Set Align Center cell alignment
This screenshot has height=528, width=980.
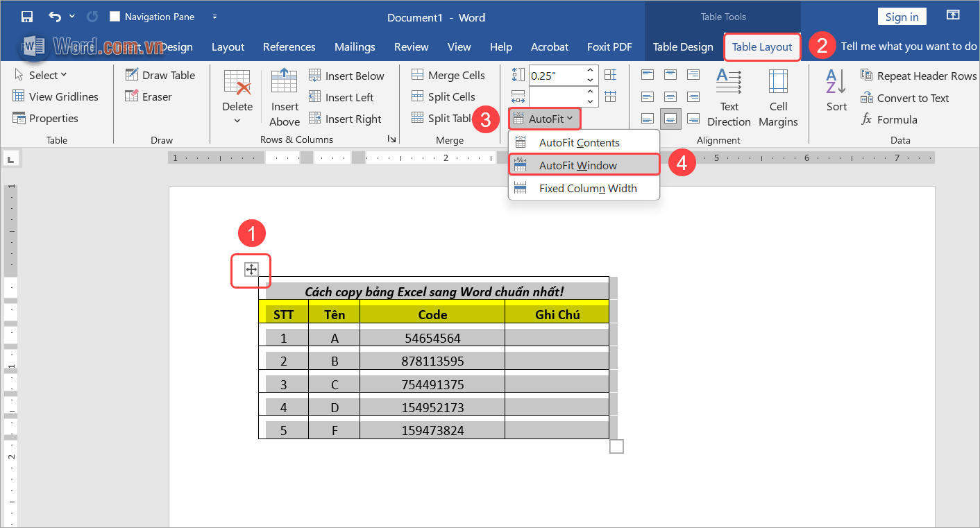click(670, 96)
